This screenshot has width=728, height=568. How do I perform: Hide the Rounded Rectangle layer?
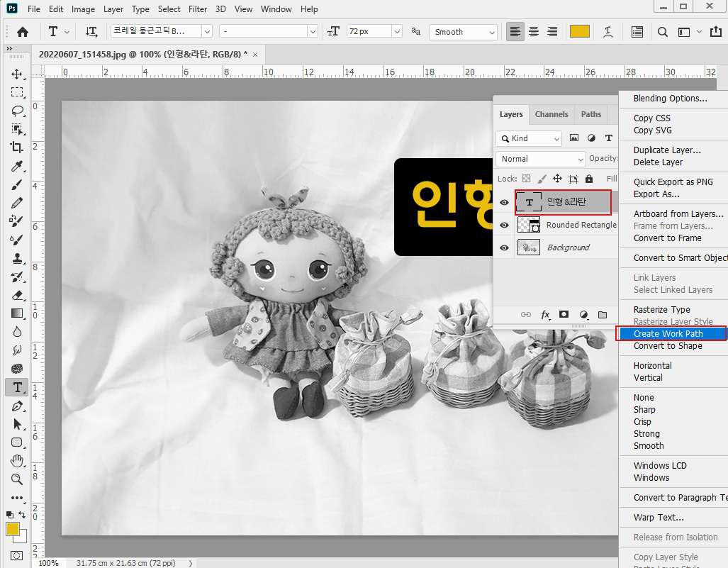click(504, 225)
